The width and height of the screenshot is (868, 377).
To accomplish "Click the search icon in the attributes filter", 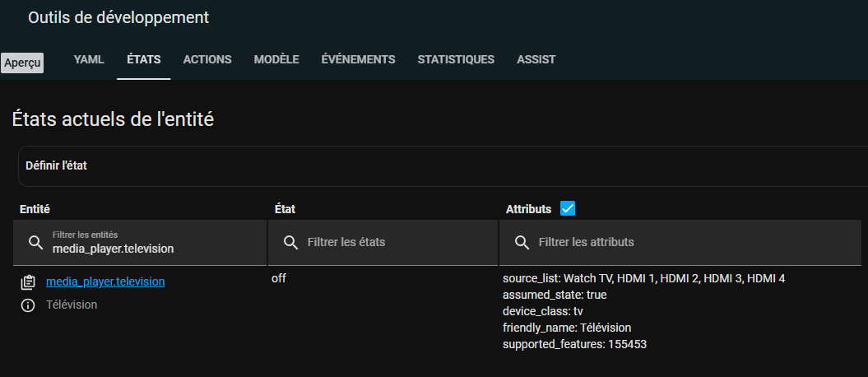I will point(522,243).
